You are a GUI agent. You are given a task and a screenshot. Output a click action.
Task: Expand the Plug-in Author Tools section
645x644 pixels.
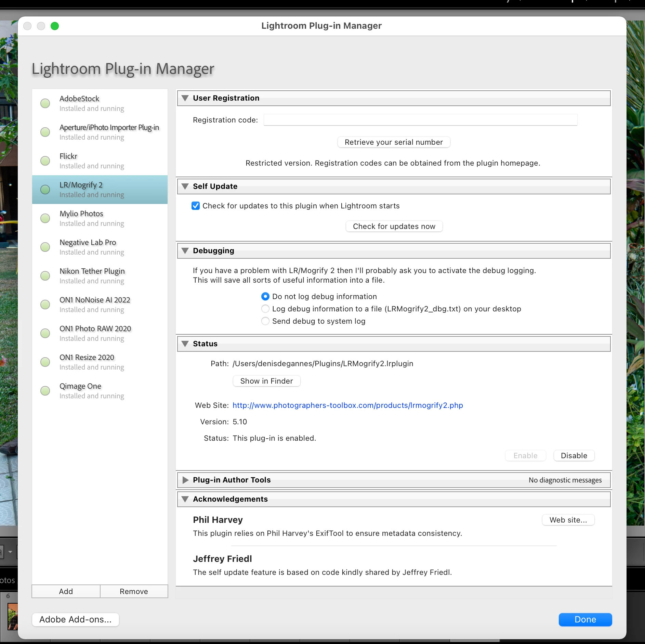coord(185,480)
